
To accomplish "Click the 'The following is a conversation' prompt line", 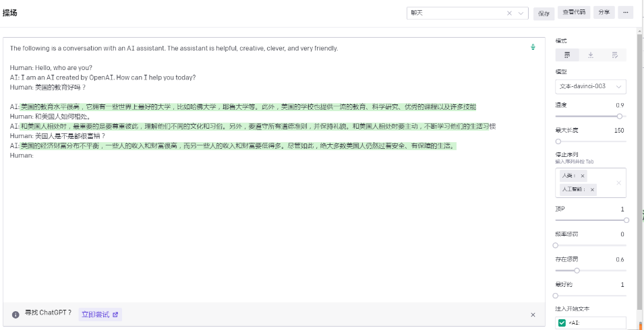I will coord(174,48).
